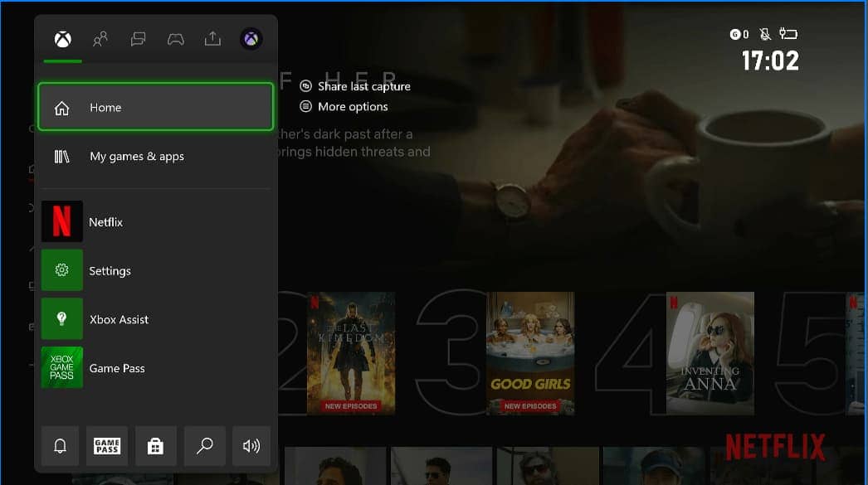The width and height of the screenshot is (868, 485).
Task: Click the Gamerscore indicator
Action: tap(739, 34)
